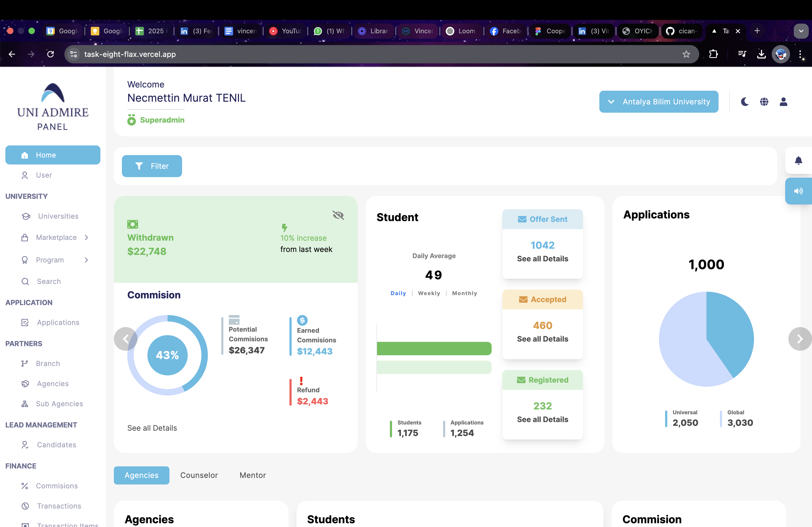Expand Marketplace submenu chevron
This screenshot has width=812, height=527.
tap(86, 237)
